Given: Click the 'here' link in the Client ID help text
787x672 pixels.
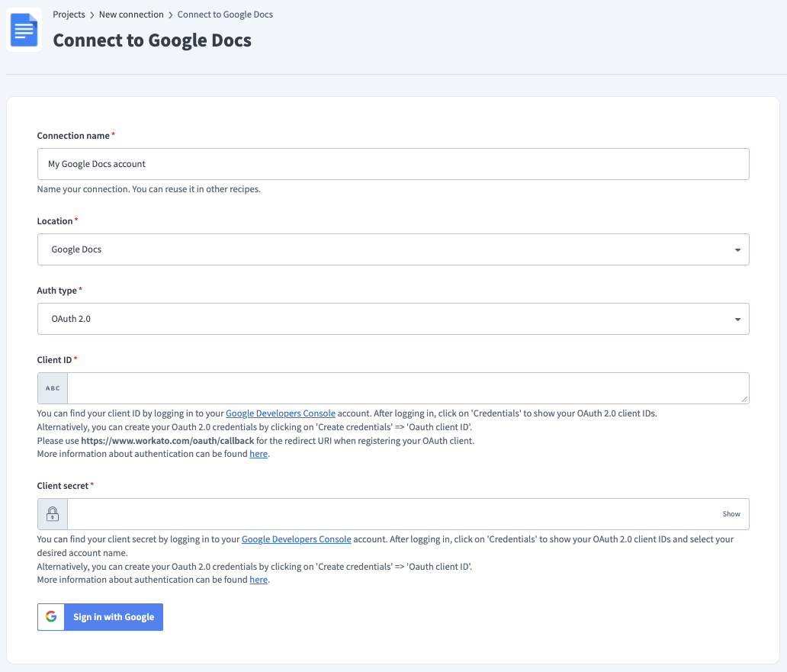Looking at the screenshot, I should click(258, 453).
